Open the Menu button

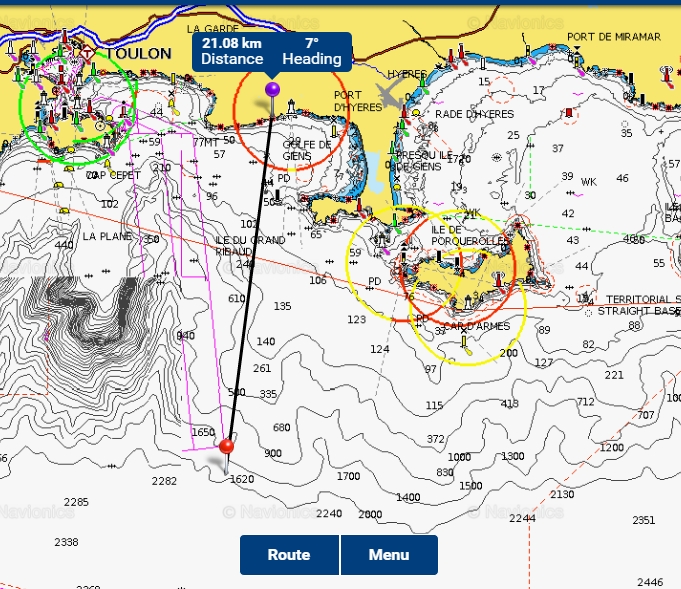coord(389,555)
